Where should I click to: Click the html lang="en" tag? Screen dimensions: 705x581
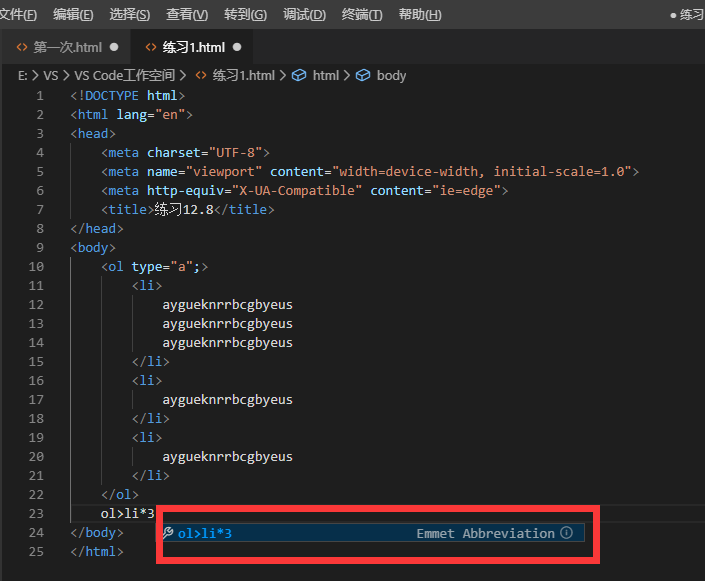[131, 115]
